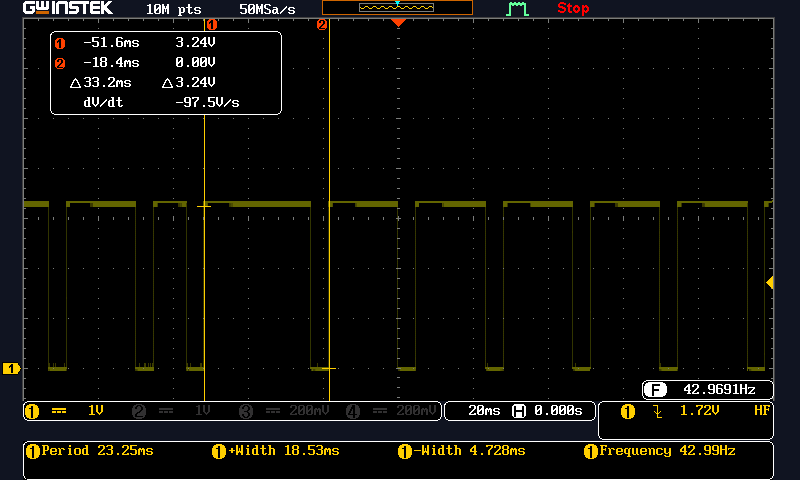Viewport: 800px width, 480px height.
Task: Toggle channel 2 indicator
Action: 171,411
